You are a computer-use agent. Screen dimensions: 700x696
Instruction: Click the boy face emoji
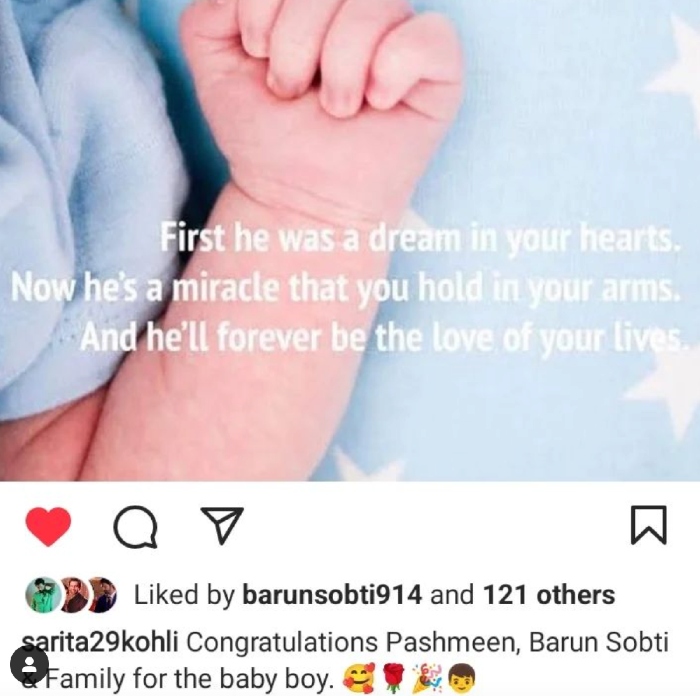(461, 679)
